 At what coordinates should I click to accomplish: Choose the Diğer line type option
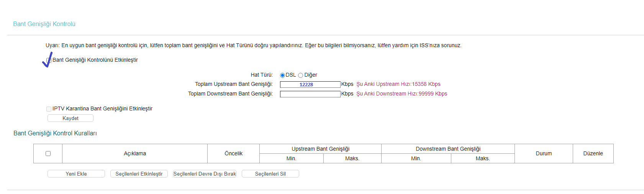click(301, 75)
